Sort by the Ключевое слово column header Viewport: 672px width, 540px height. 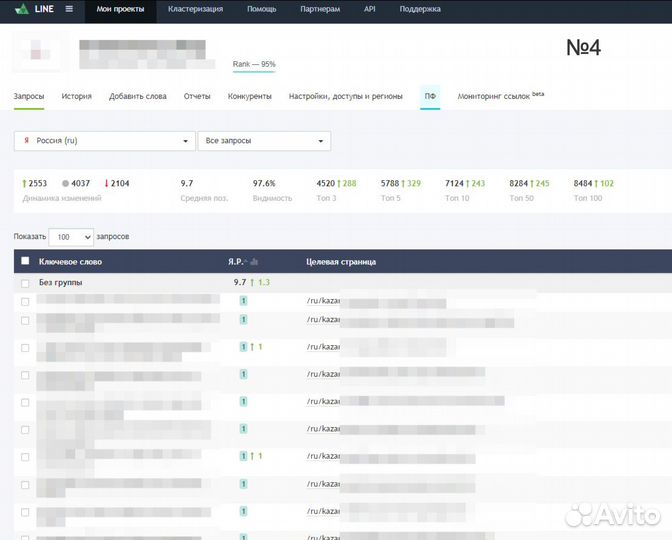coord(70,262)
